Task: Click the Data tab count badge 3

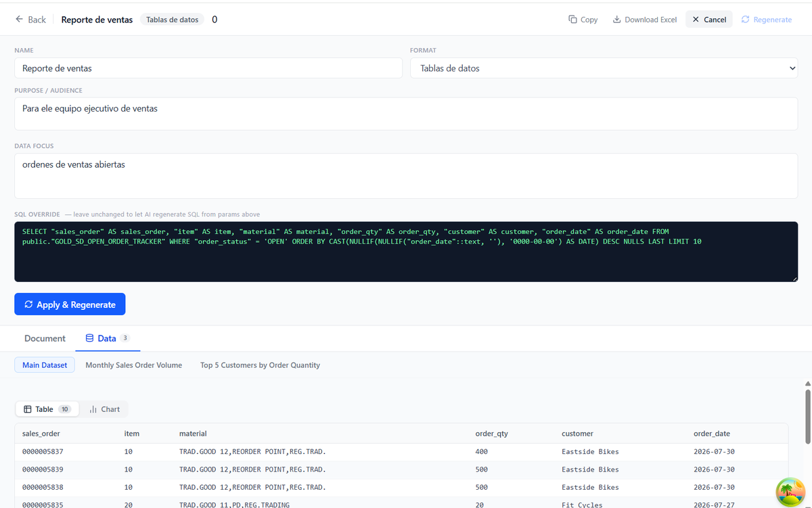Action: 125,338
